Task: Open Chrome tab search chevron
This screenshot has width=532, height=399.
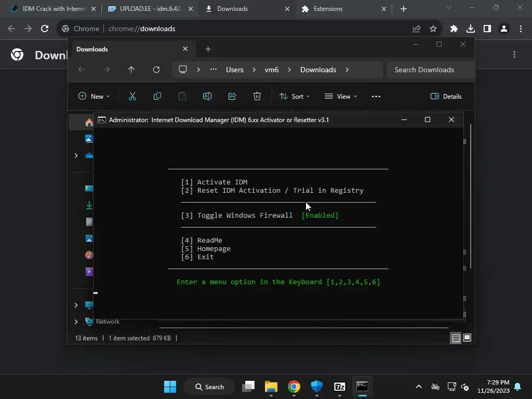Action: 448,7
